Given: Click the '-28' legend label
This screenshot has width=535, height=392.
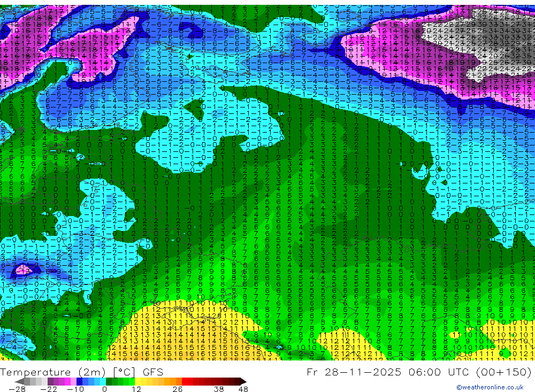Looking at the screenshot, I should 17,389.
